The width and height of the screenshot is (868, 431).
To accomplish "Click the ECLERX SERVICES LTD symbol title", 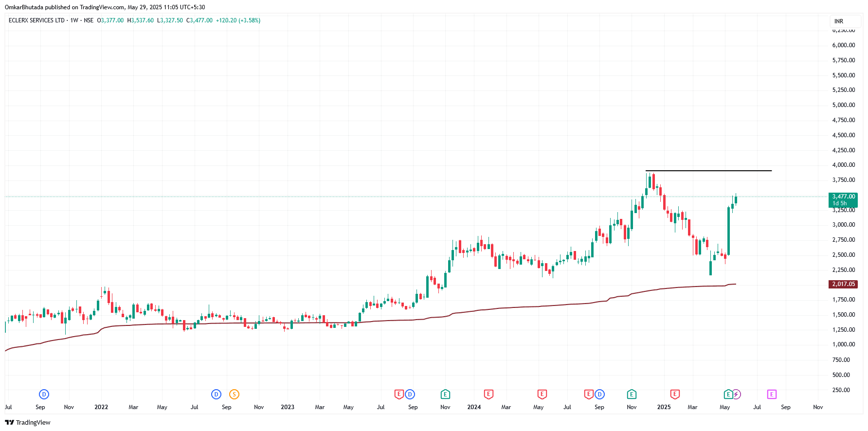I will click(36, 20).
